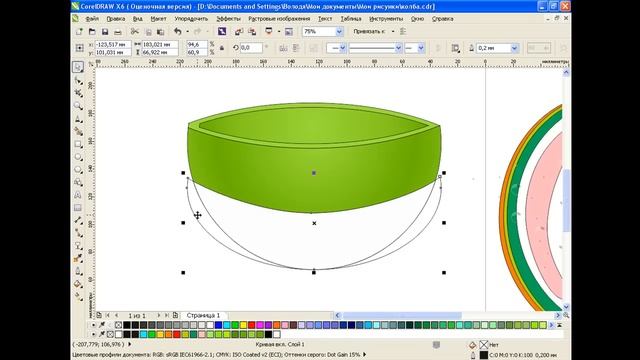Select the Ellipse tool
Screen dimensions: 640x360
(x=78, y=157)
